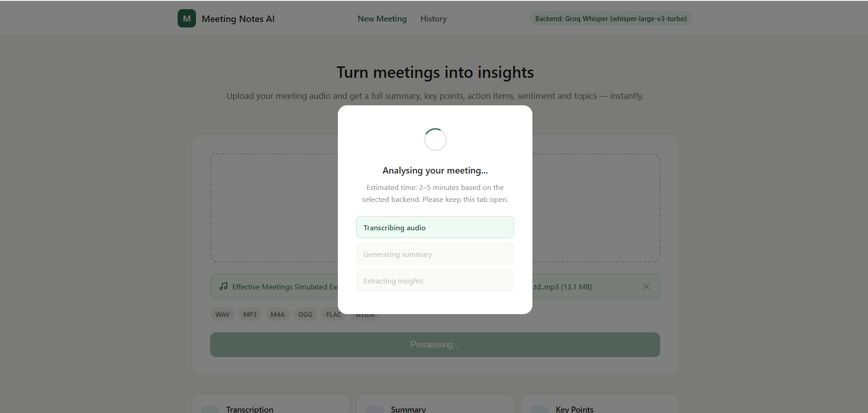The width and height of the screenshot is (868, 413).
Task: Click the loading spinner in the dialog
Action: (435, 139)
